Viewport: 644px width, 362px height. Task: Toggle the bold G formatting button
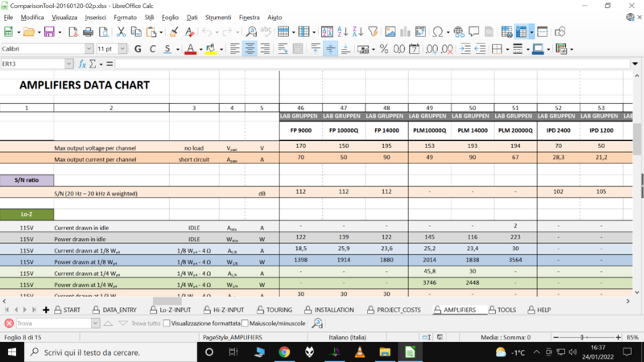138,49
